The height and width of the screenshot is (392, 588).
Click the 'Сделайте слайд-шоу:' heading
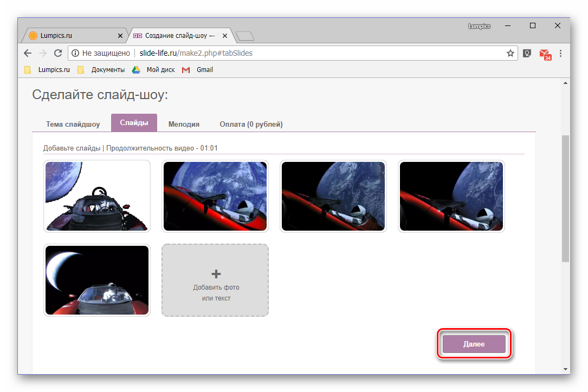pos(100,94)
